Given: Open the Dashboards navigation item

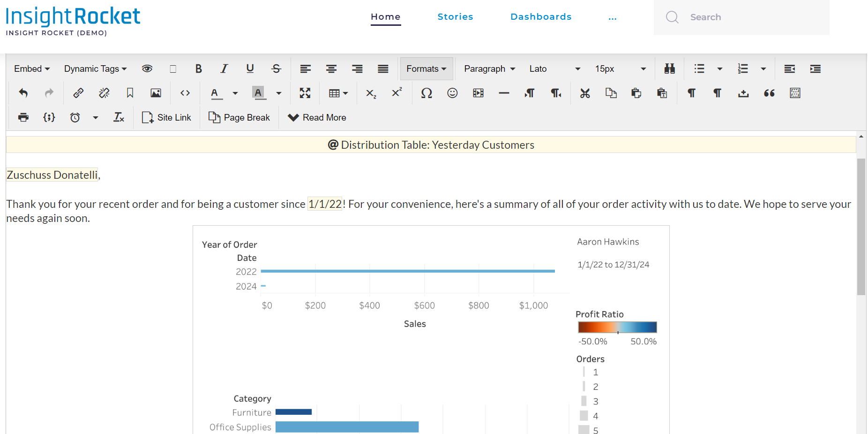Looking at the screenshot, I should coord(540,17).
